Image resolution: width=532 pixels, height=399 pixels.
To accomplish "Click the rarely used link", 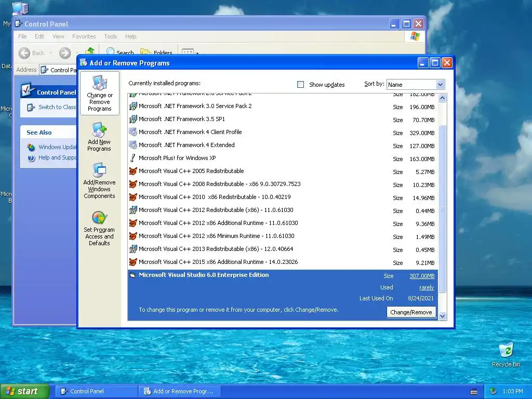I will click(x=427, y=287).
